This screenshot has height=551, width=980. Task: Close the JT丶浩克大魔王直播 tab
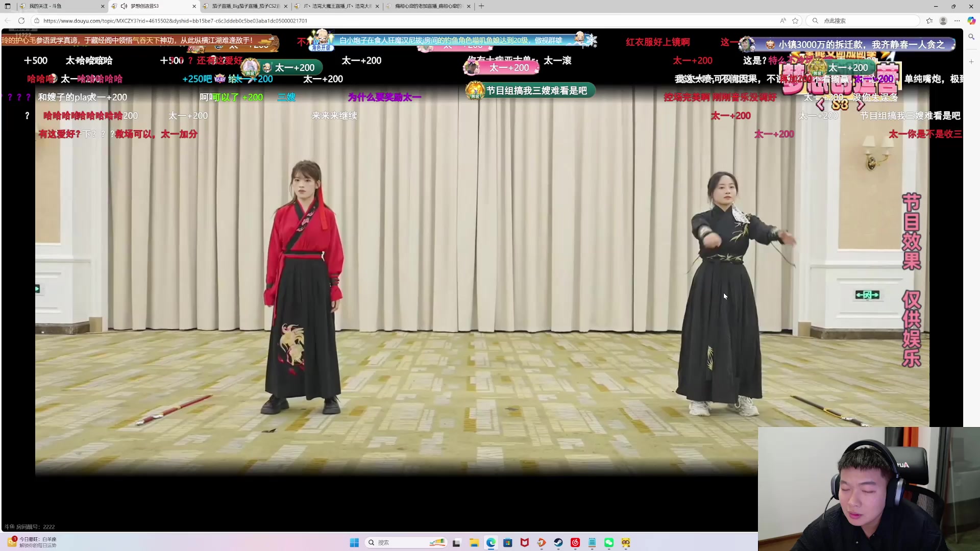point(378,6)
